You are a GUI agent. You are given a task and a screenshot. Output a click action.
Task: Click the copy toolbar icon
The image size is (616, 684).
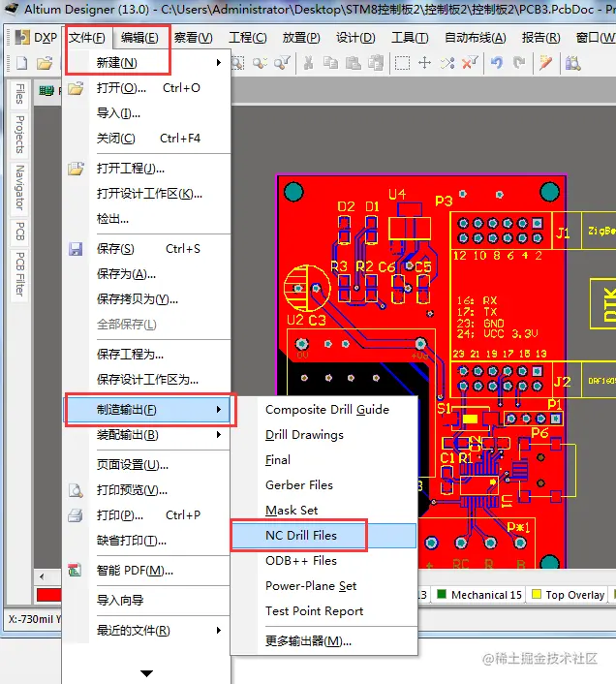click(331, 63)
